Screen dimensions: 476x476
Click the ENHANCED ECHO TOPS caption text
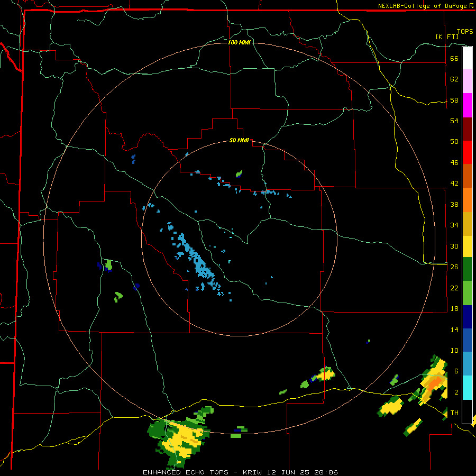[186, 472]
